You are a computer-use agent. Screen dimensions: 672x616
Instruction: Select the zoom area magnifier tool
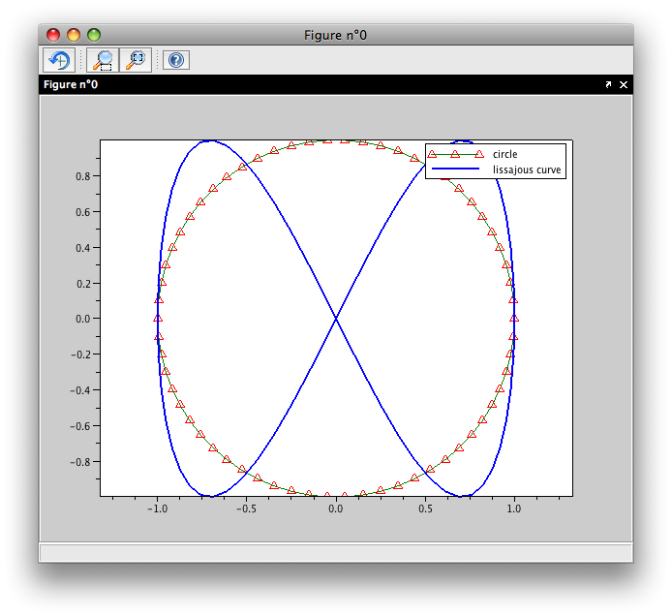point(101,60)
